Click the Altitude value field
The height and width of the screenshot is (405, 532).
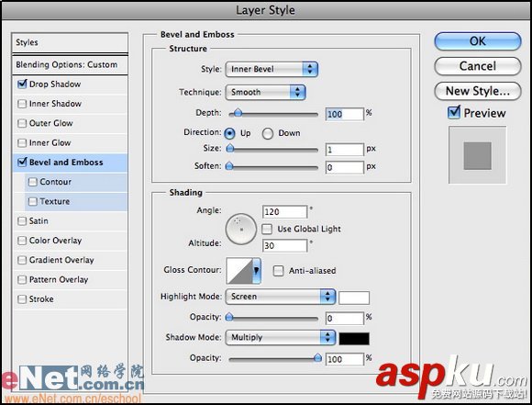(x=284, y=245)
